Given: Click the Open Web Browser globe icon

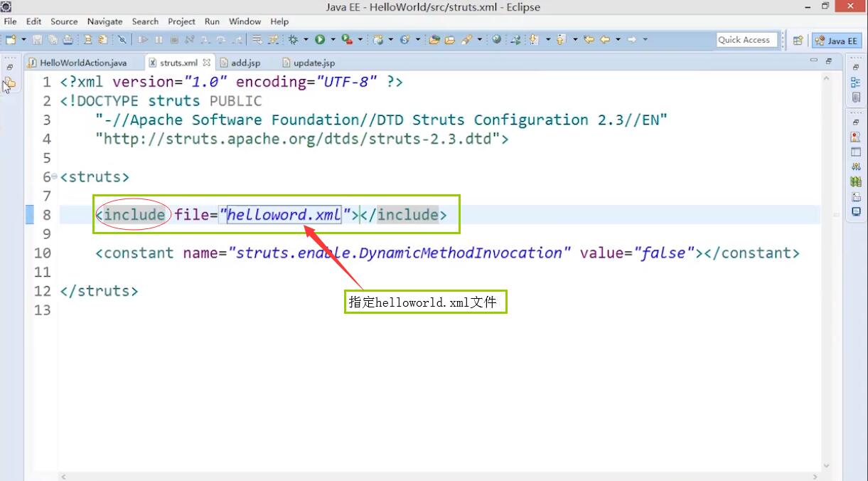Looking at the screenshot, I should [x=496, y=40].
